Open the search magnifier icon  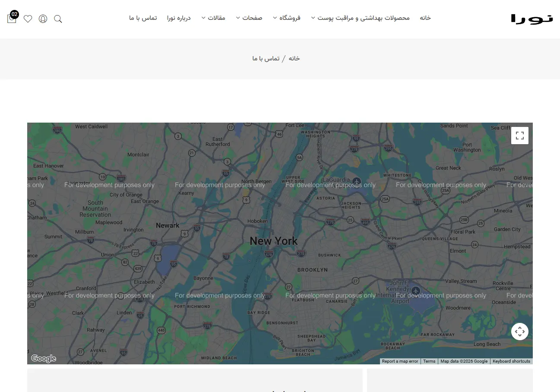pos(58,19)
